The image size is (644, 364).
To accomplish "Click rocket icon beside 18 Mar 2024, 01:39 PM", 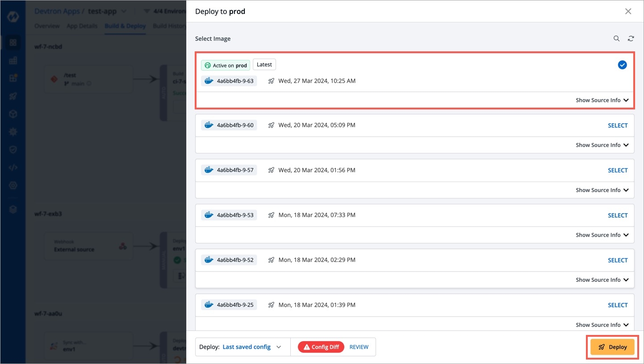I will click(271, 305).
